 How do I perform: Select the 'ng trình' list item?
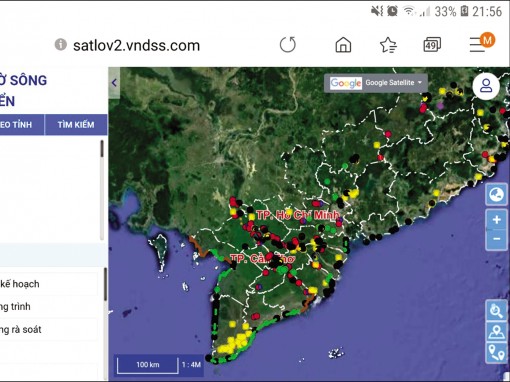[x=49, y=307]
